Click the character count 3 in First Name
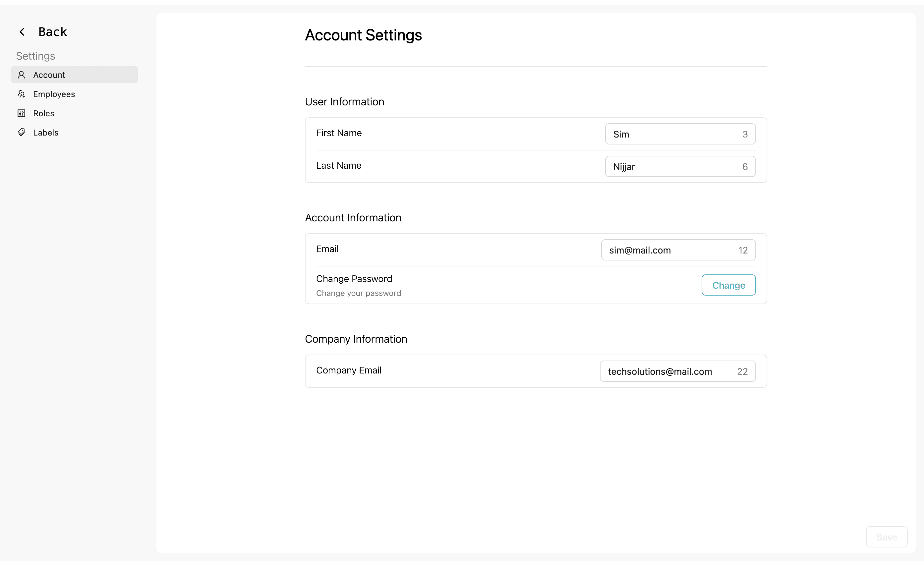 click(745, 134)
